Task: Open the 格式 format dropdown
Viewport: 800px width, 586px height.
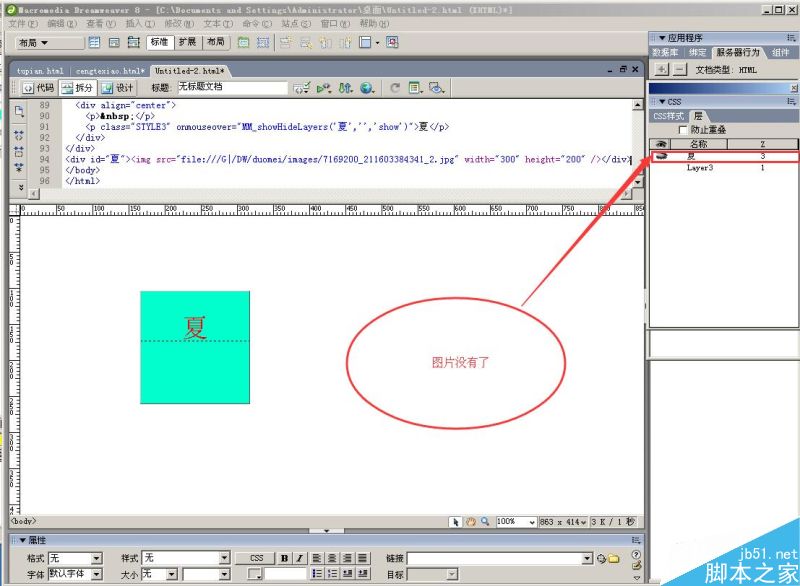Action: (97, 558)
